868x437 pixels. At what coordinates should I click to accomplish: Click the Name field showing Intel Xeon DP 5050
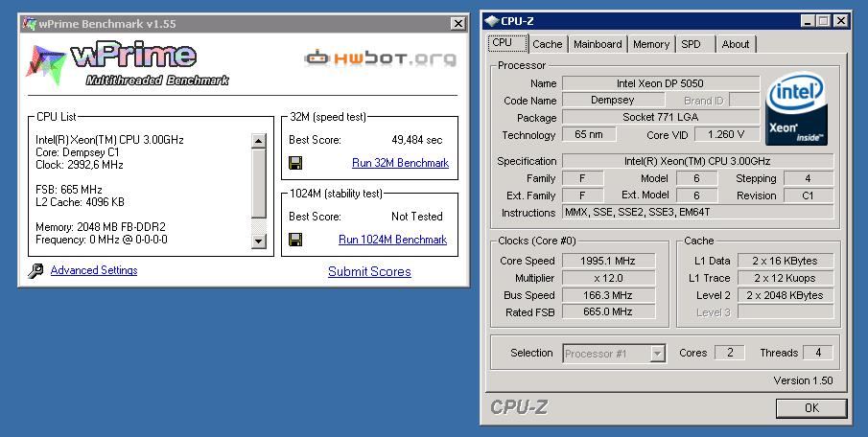pos(661,83)
